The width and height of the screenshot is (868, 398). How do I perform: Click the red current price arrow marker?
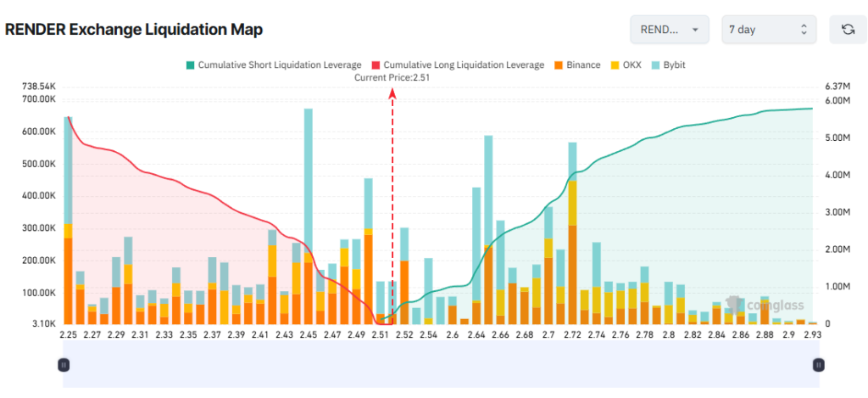pyautogui.click(x=392, y=94)
